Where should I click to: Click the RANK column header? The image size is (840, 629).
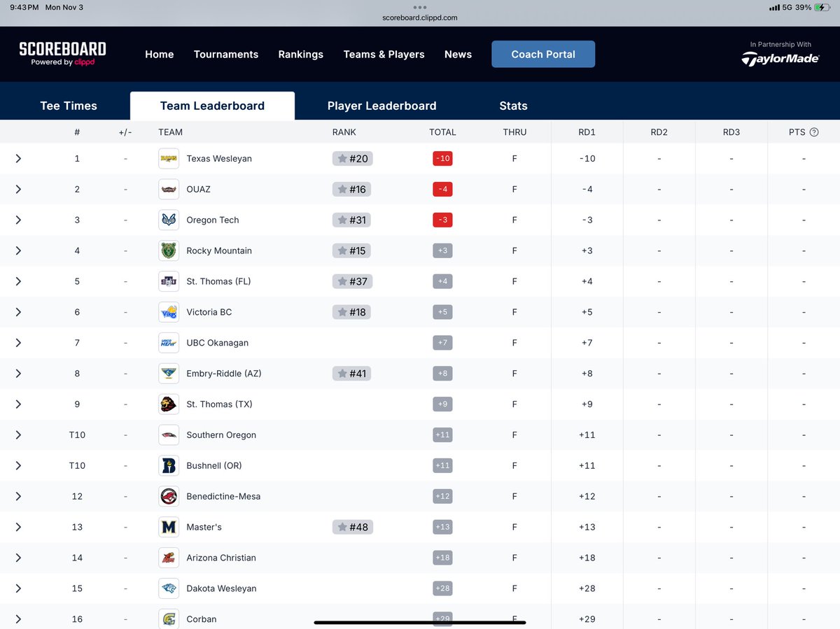(x=344, y=132)
